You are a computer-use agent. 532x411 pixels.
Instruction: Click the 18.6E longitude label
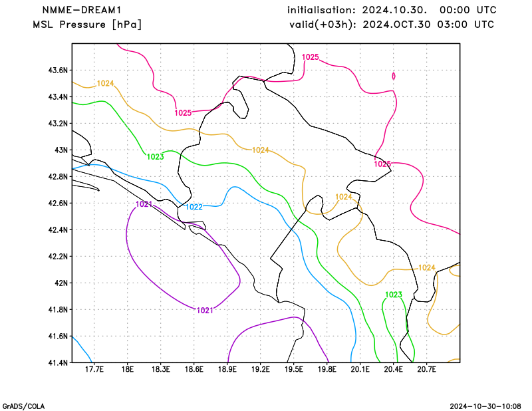pos(194,370)
